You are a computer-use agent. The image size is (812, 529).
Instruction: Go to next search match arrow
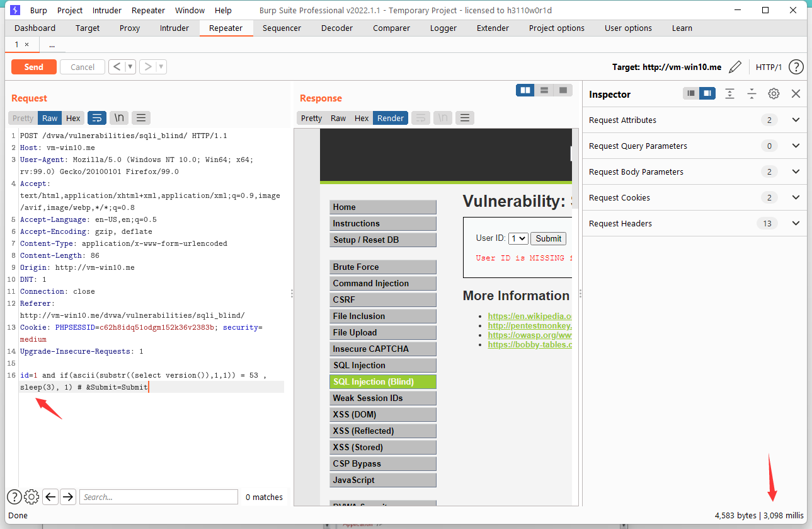pyautogui.click(x=68, y=497)
